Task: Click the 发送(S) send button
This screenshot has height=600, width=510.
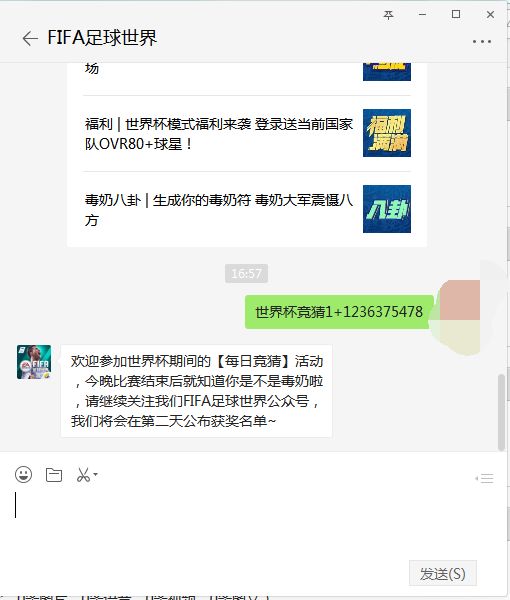Action: [443, 573]
